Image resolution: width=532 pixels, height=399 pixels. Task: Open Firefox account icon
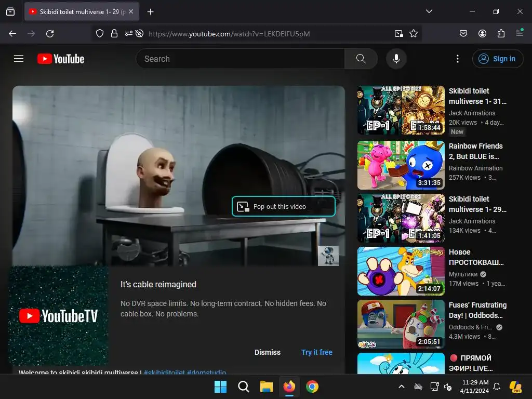(482, 33)
